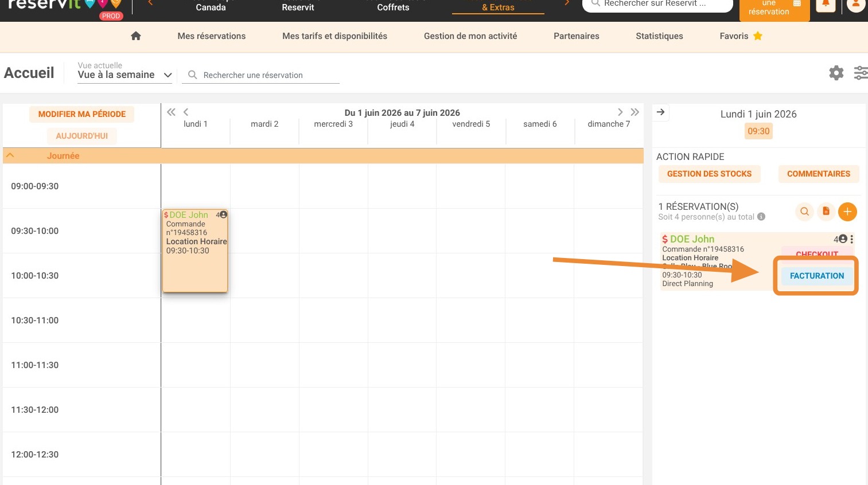Click the FACTURATION button
868x485 pixels.
pyautogui.click(x=817, y=276)
